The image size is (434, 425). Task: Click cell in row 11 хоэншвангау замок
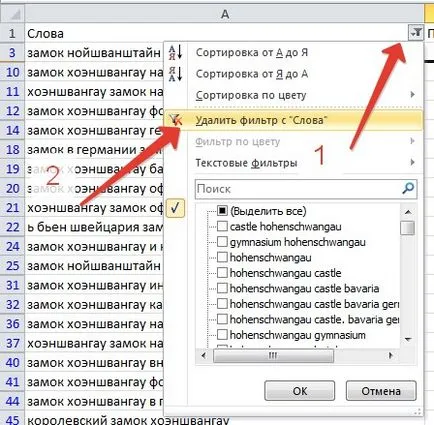[x=94, y=91]
